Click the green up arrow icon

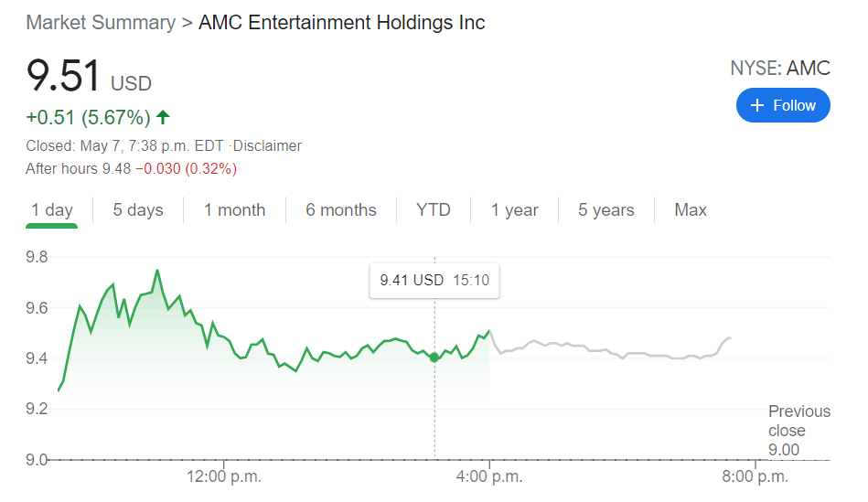coord(163,117)
